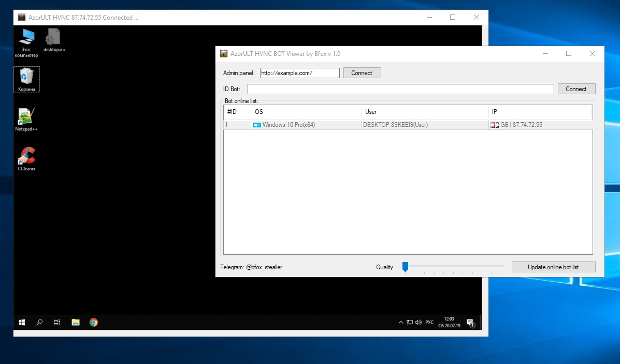Open the notification center icon
This screenshot has width=620, height=364.
(x=470, y=323)
